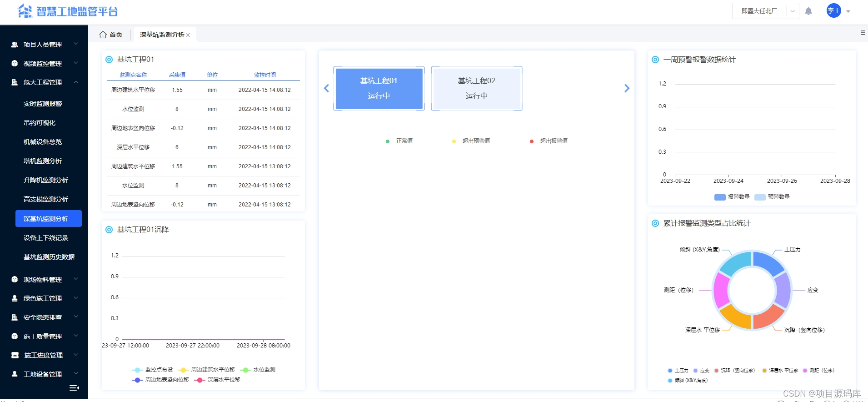Select the 基坑工程01 project card
This screenshot has height=402, width=868.
tap(379, 88)
